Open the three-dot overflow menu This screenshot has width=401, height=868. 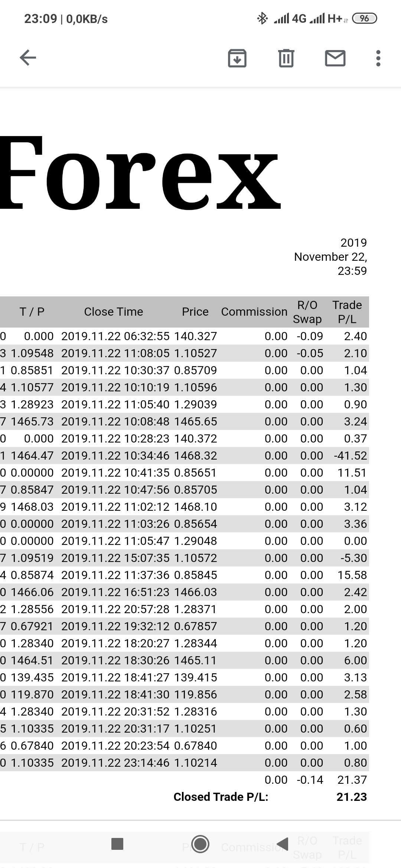pos(378,58)
